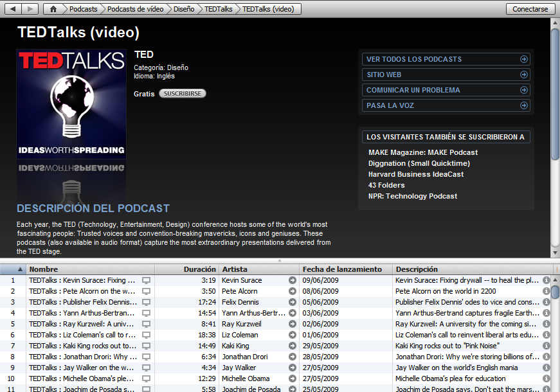Screen dimensions: 560x392
Task: Click store page vertical scrollbar thumb
Action: [x=555, y=94]
